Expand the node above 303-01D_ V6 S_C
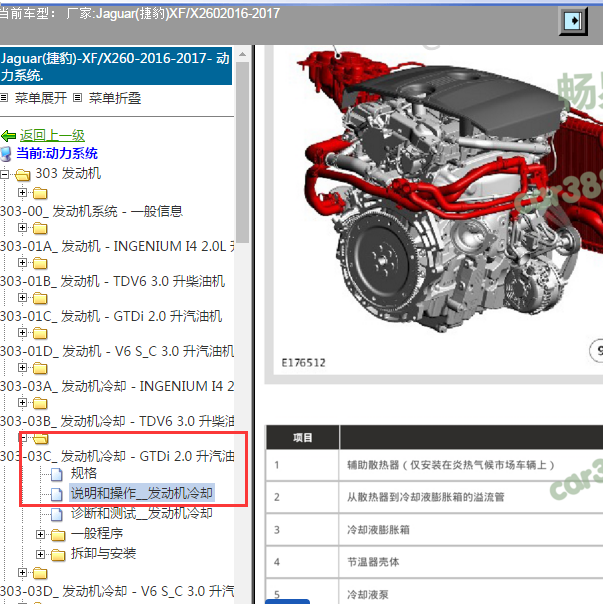 tap(22, 332)
